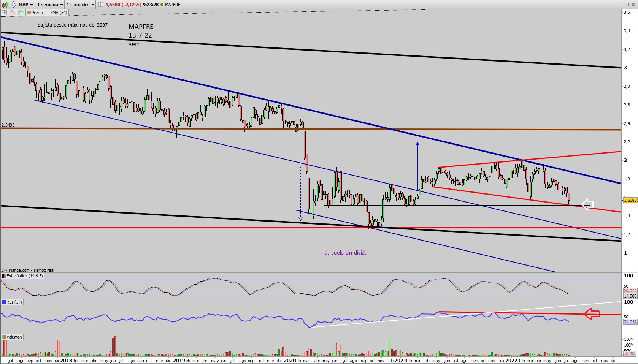638x364 pixels.
Task: Click the 'IT-Finance.com - Tiempo real' text
Action: (28, 270)
